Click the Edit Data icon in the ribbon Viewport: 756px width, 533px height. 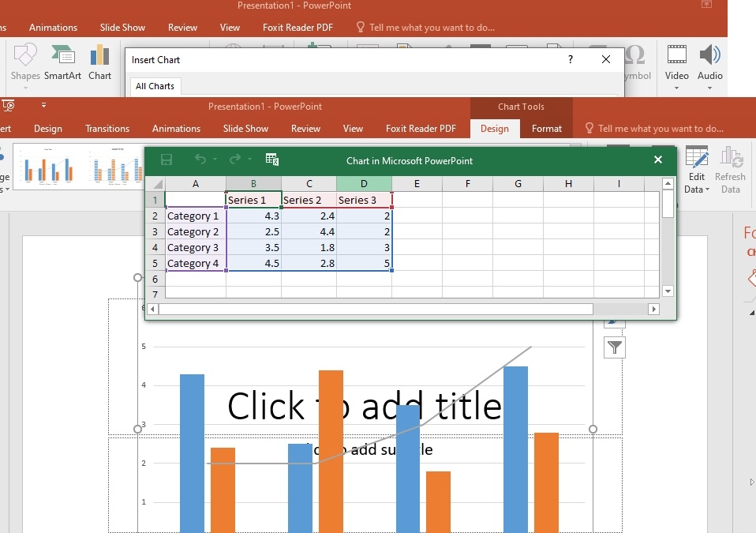point(697,159)
